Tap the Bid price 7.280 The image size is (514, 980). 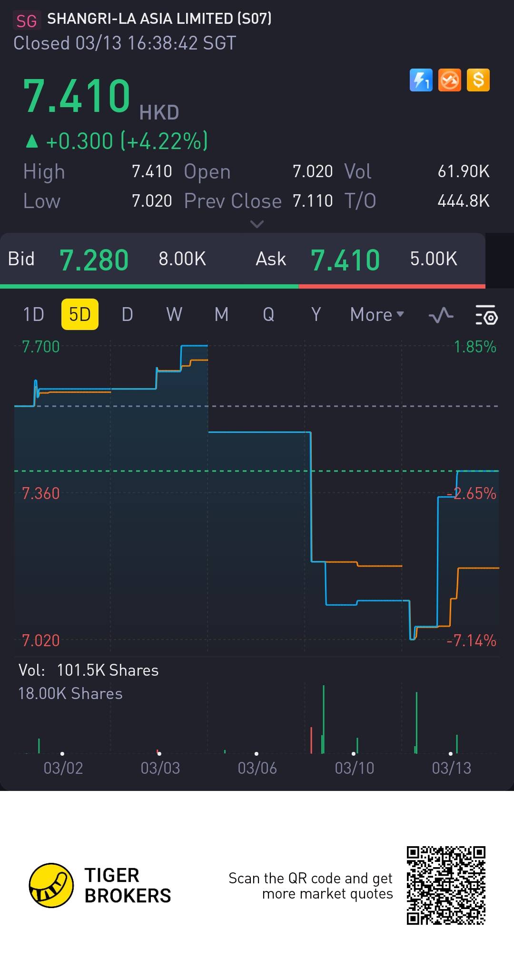[94, 260]
